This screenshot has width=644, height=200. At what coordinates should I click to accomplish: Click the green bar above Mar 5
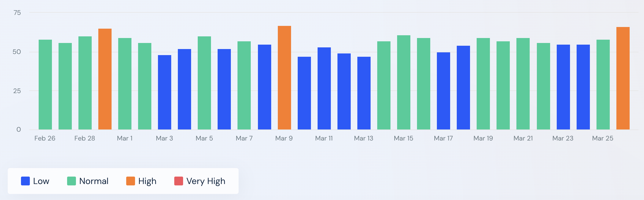204,83
